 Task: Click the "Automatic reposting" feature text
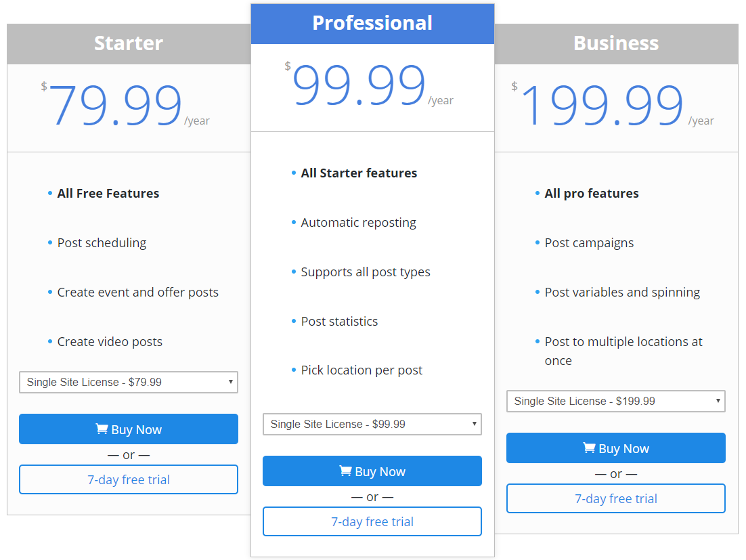pos(358,223)
